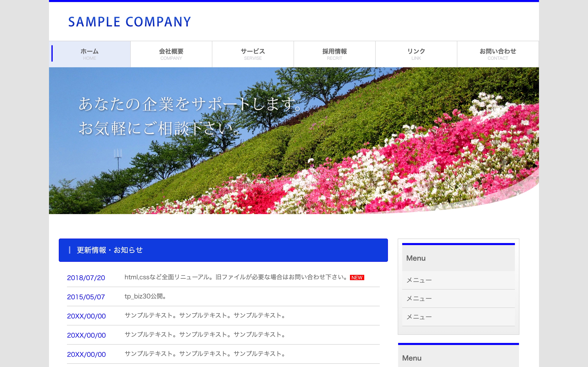
Task: Open first メニュー sidebar link
Action: [419, 280]
